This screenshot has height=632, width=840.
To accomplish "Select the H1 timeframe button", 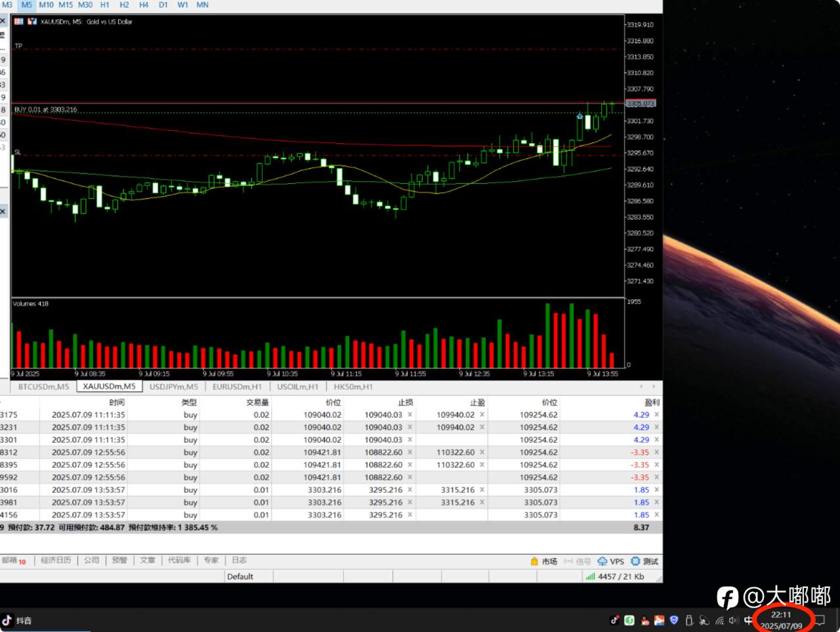I will tap(105, 5).
